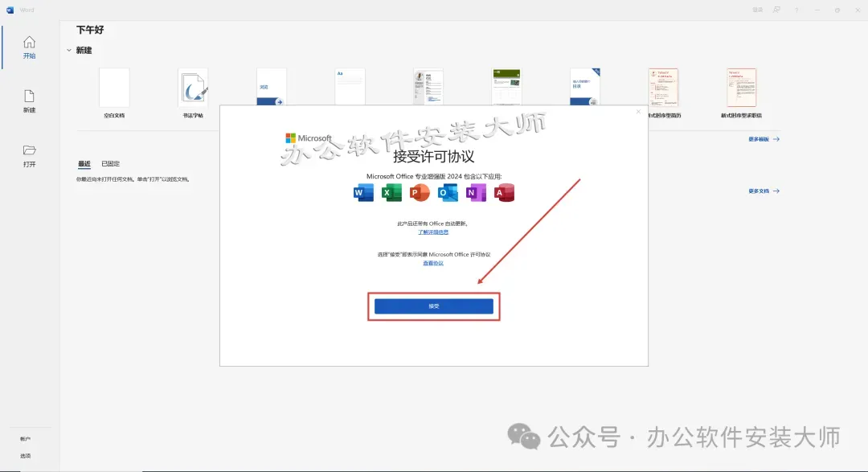Screen dimensions: 868x472
Task: Click the Microsoft logo in the dialog
Action: click(x=309, y=138)
